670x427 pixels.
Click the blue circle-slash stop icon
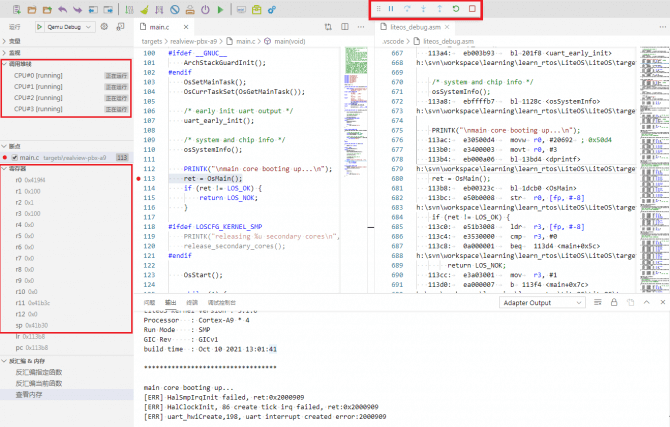pos(174,9)
